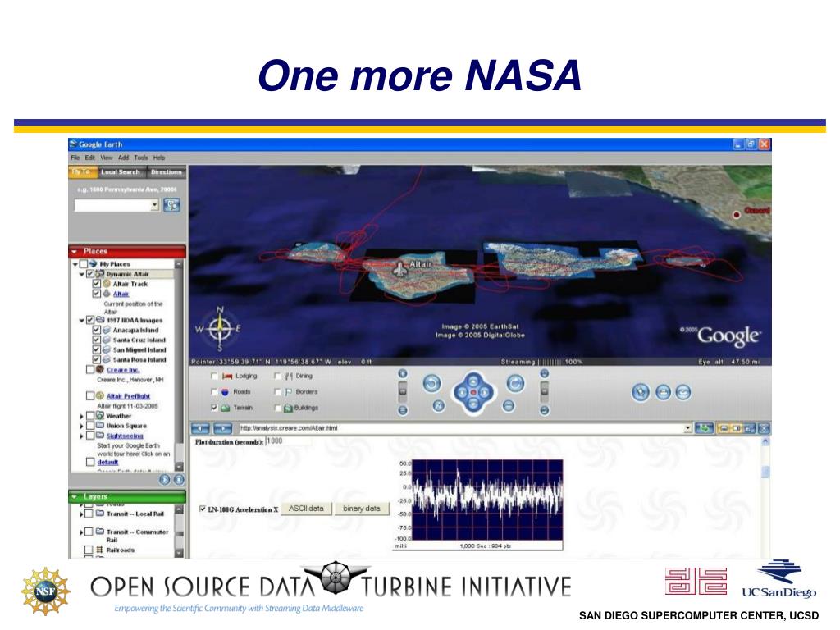Click the Places panel stop tour button

coord(178,480)
